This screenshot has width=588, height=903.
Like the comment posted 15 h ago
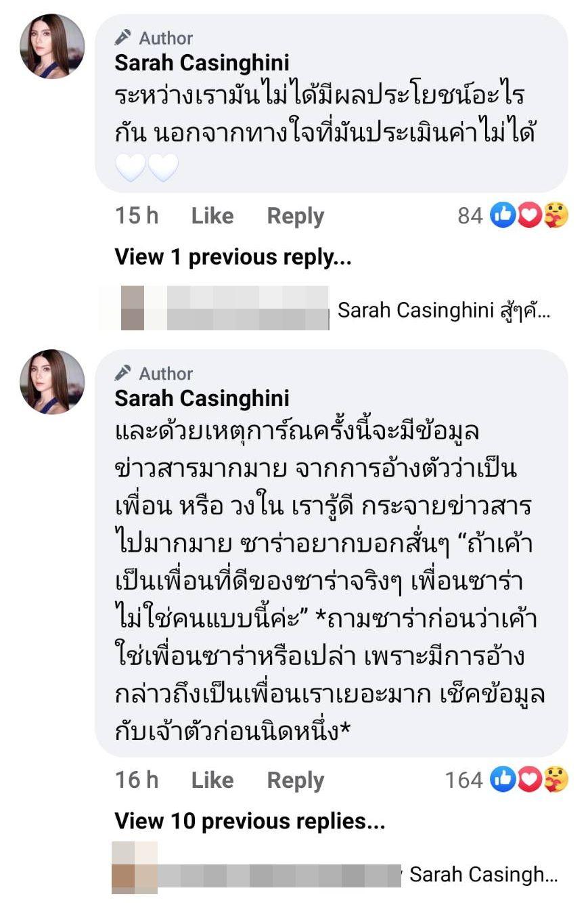click(x=212, y=216)
